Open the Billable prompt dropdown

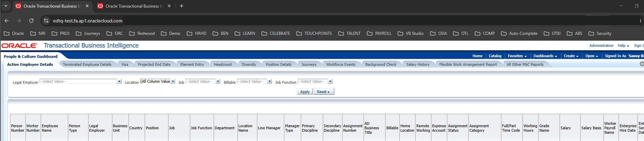tap(270, 81)
